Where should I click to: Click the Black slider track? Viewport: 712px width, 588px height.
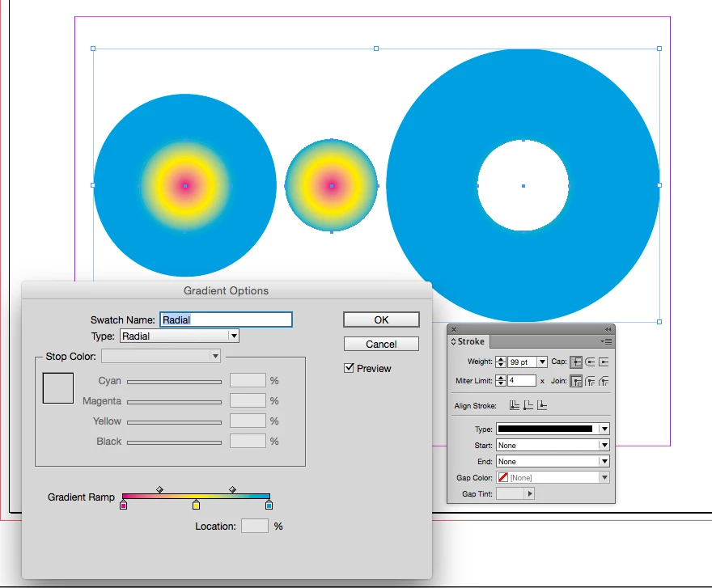click(175, 442)
